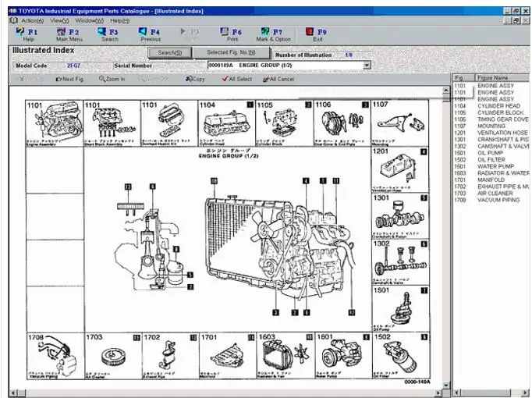
Task: Copy the illustration with Copy
Action: coord(195,79)
